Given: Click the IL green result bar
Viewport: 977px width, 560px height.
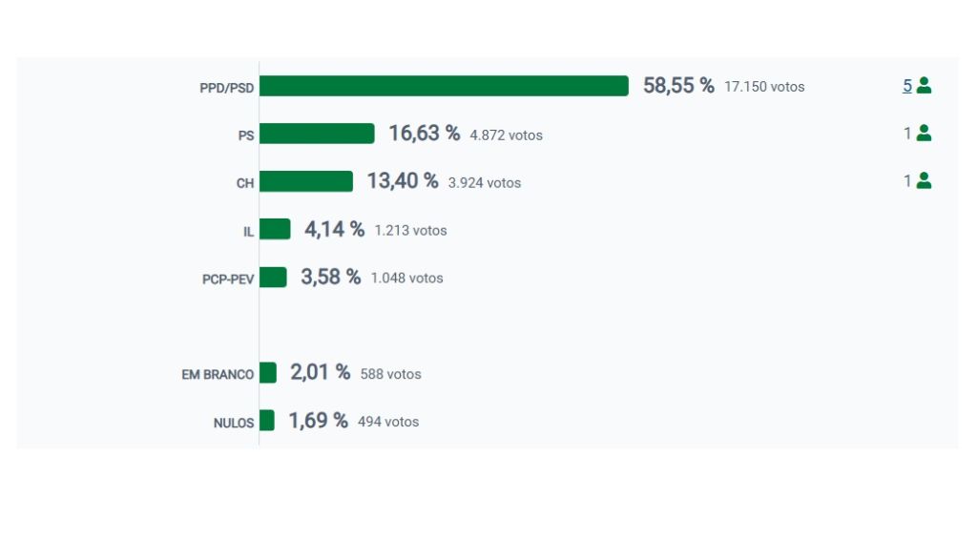Looking at the screenshot, I should [x=275, y=229].
